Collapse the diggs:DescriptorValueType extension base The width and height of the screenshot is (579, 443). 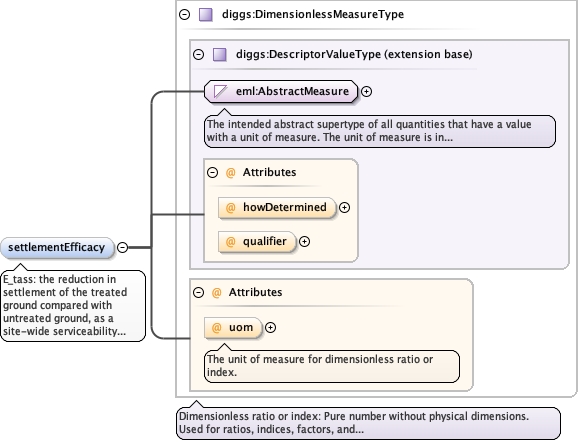199,55
